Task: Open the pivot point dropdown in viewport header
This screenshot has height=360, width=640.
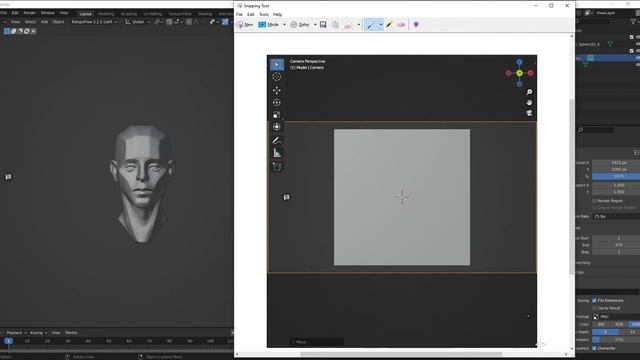Action: click(x=158, y=22)
